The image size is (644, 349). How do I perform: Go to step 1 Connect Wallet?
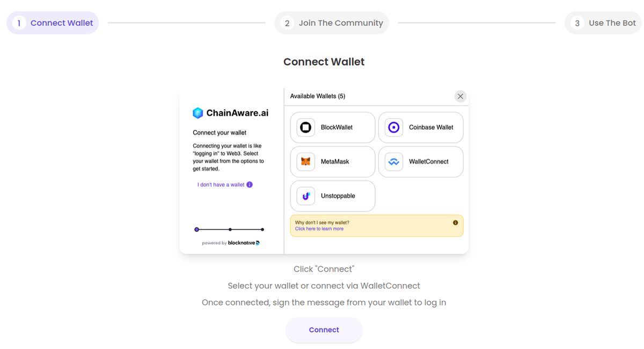point(53,23)
